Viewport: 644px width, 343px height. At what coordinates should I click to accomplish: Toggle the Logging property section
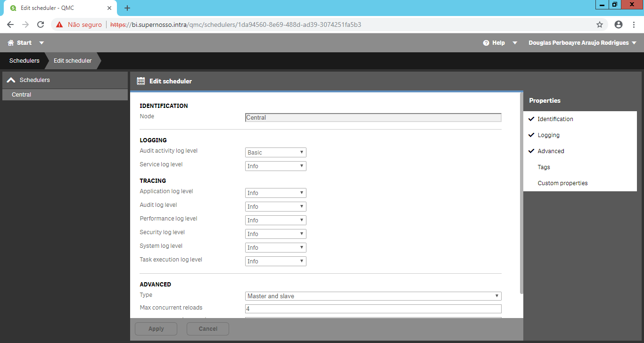(580, 135)
